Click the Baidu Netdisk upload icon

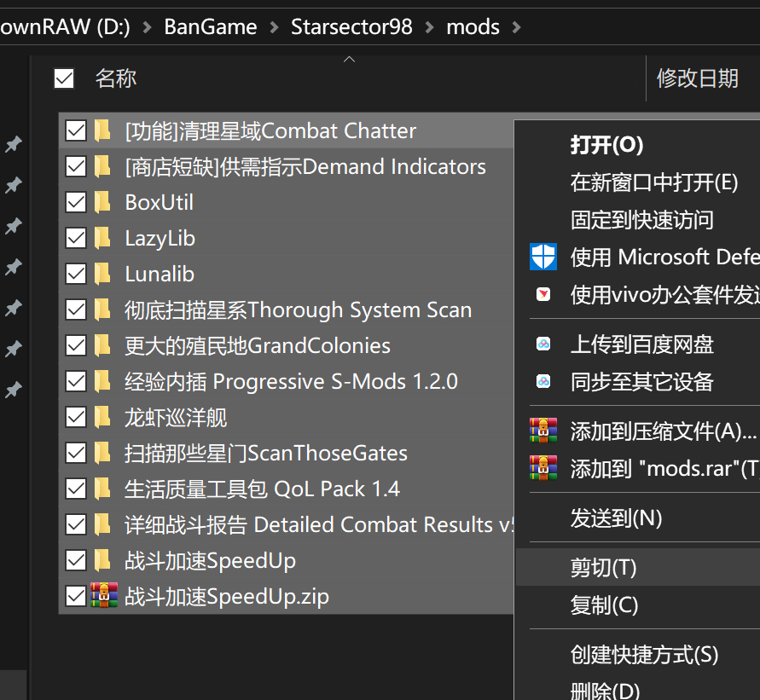point(543,344)
